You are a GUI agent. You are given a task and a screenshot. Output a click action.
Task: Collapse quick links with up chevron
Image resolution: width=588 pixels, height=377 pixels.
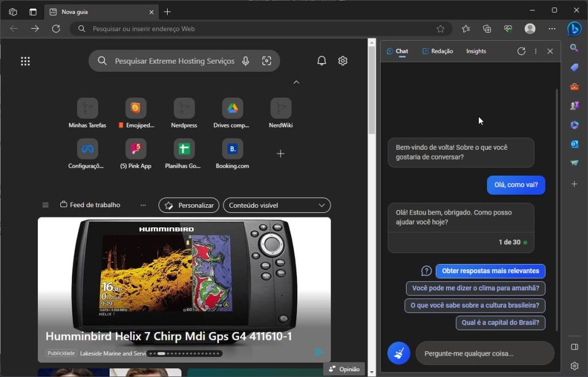[x=296, y=82]
